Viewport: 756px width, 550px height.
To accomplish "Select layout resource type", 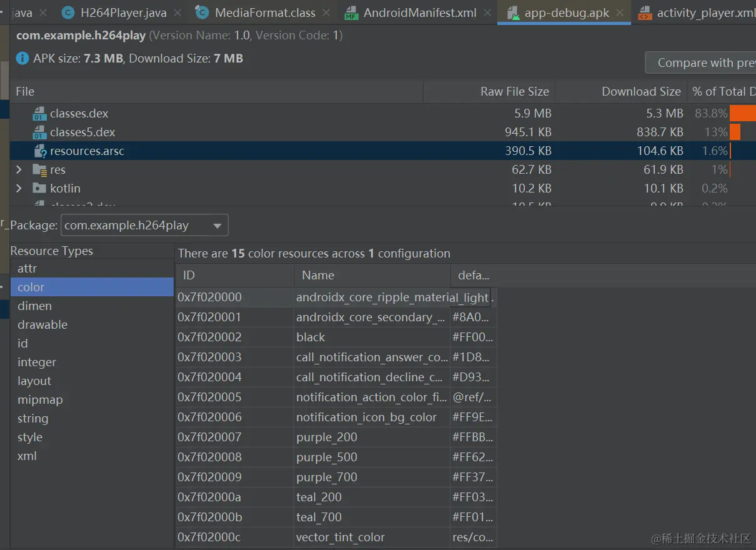I will [x=92, y=381].
